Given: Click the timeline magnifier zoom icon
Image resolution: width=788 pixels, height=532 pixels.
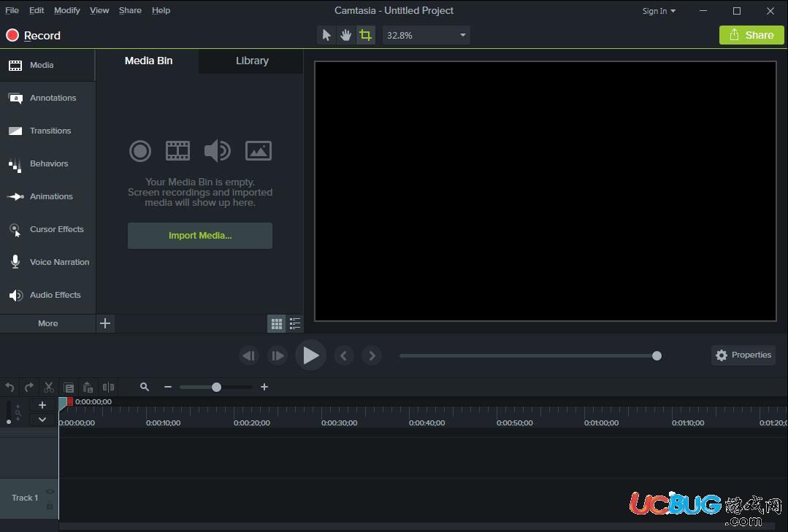Looking at the screenshot, I should coord(145,387).
